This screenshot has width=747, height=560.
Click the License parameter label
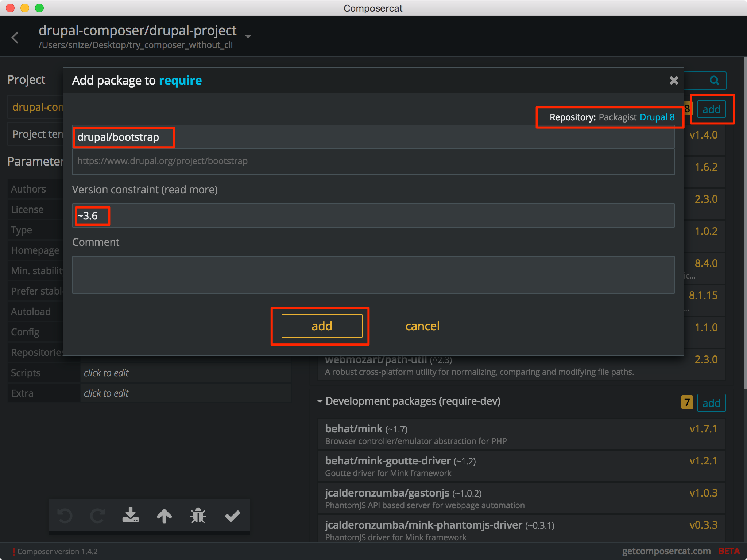coord(27,209)
